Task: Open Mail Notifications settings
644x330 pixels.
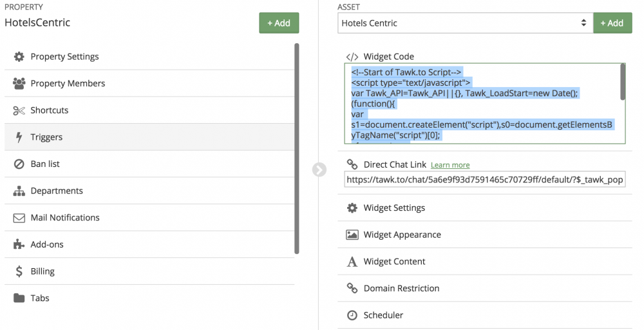Action: (149, 218)
